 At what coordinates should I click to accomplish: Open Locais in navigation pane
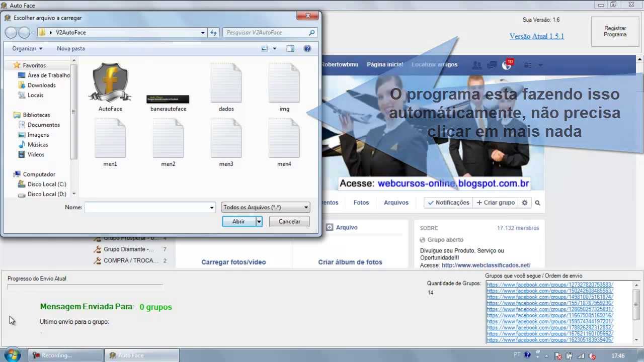[x=36, y=95]
